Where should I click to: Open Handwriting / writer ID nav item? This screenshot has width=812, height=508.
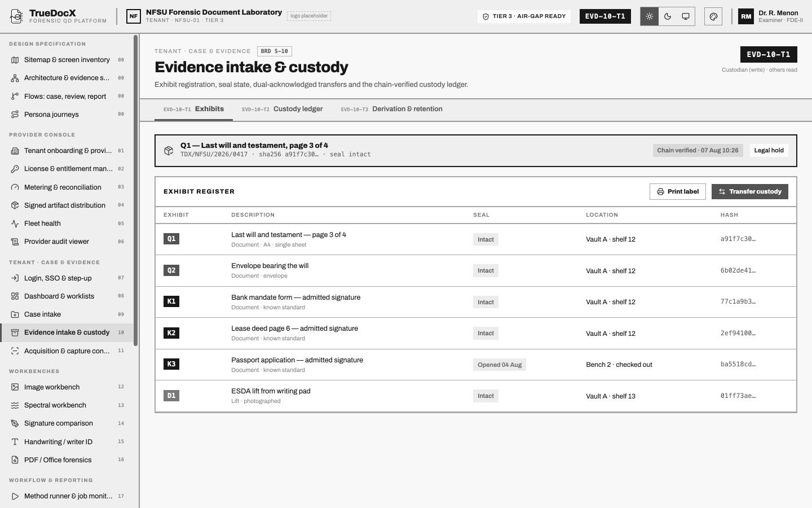point(67,442)
